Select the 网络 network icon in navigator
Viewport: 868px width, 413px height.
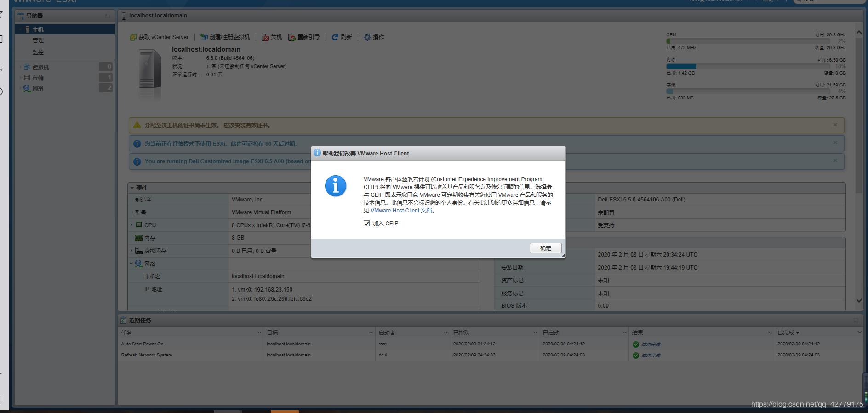27,88
